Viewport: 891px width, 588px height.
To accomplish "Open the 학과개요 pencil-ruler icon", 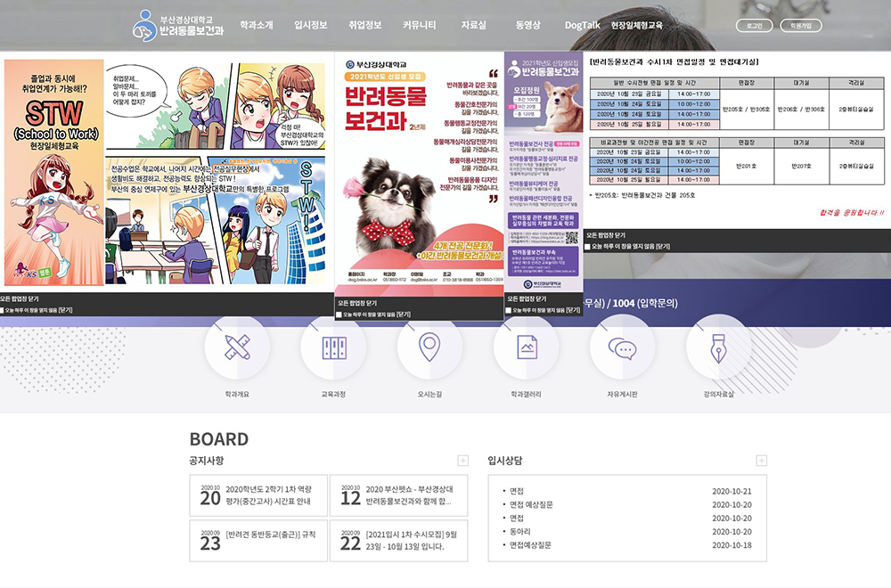I will [237, 347].
